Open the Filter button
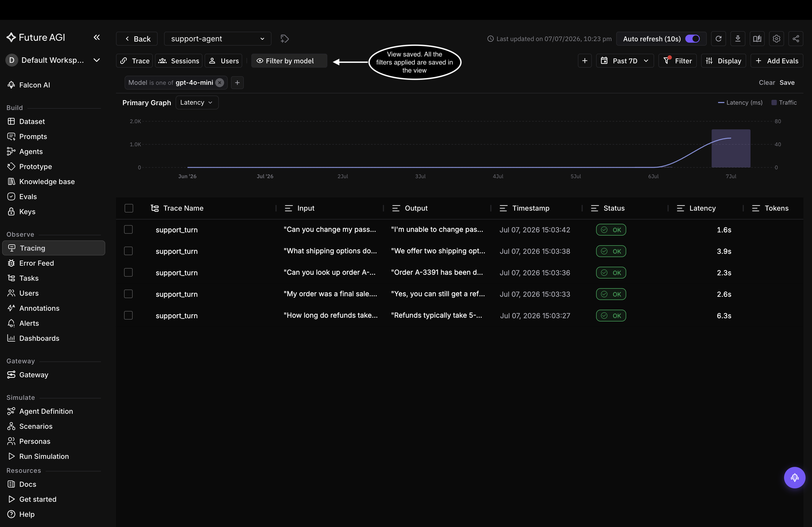The image size is (812, 527). tap(677, 61)
